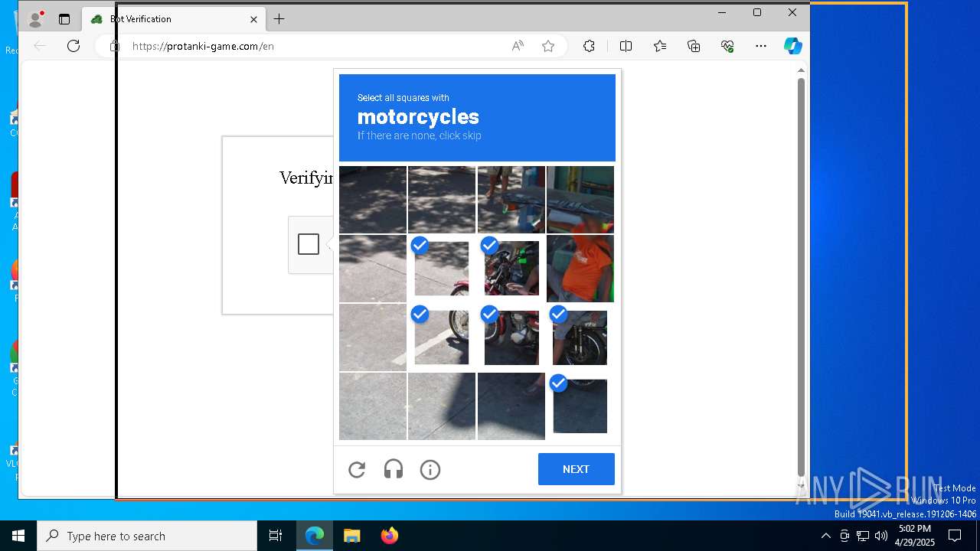
Task: Open Collections icon
Action: 694,46
